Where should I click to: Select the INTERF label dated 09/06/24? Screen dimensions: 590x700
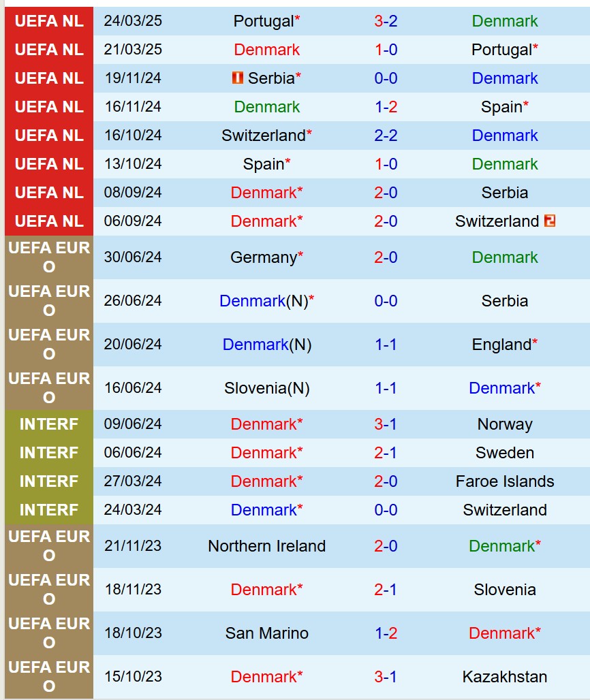tap(49, 424)
